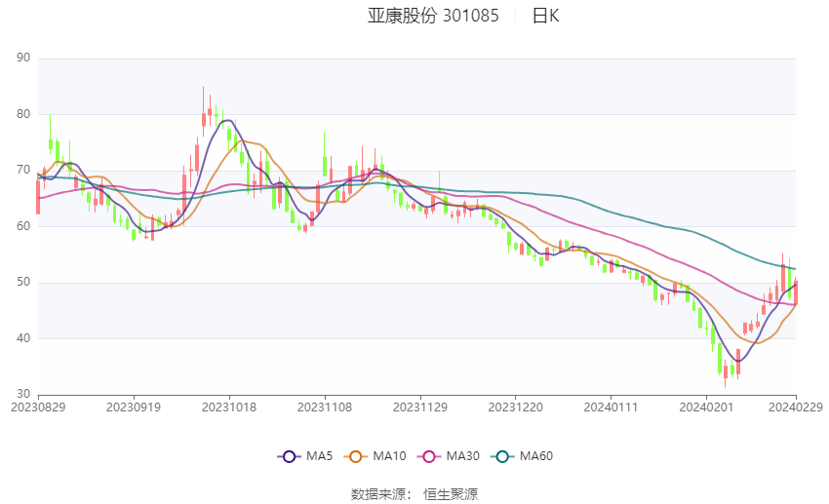This screenshot has width=829, height=504.
Task: Click the 数据来源 label
Action: point(378,494)
